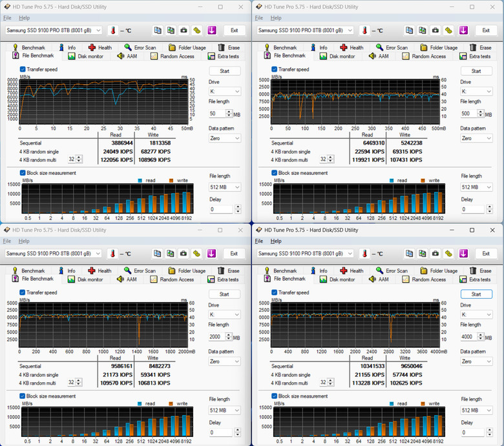Open the Help menu in top-right window

(x=276, y=18)
